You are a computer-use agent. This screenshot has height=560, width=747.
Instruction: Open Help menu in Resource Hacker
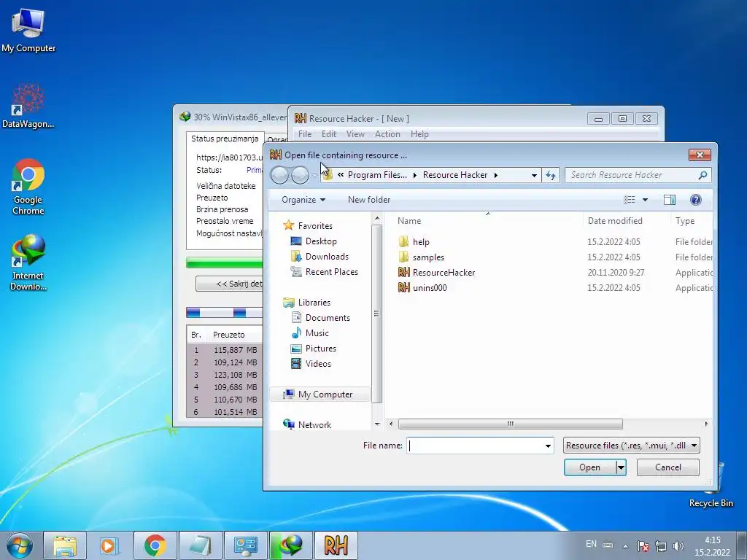[419, 134]
